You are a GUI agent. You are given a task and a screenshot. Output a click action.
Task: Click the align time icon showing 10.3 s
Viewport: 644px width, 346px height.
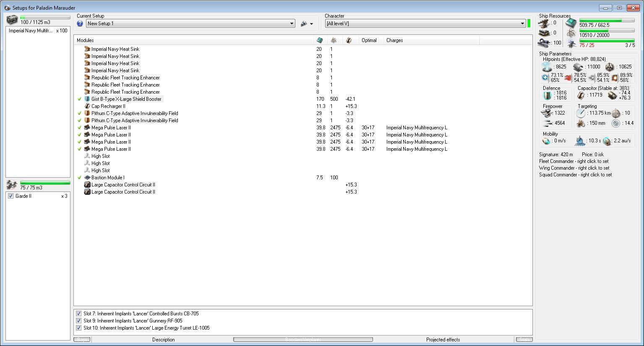coord(580,141)
